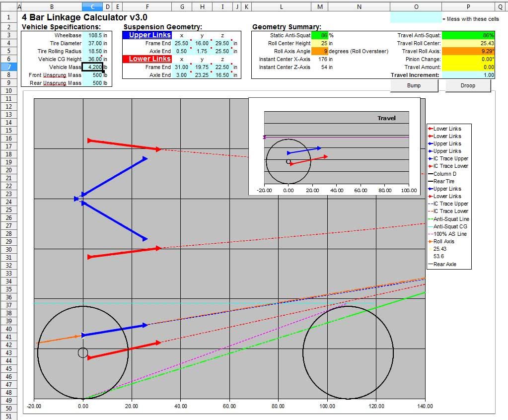Select Upper Links Frame End z value 29.50
The width and height of the screenshot is (508, 420).
222,43
